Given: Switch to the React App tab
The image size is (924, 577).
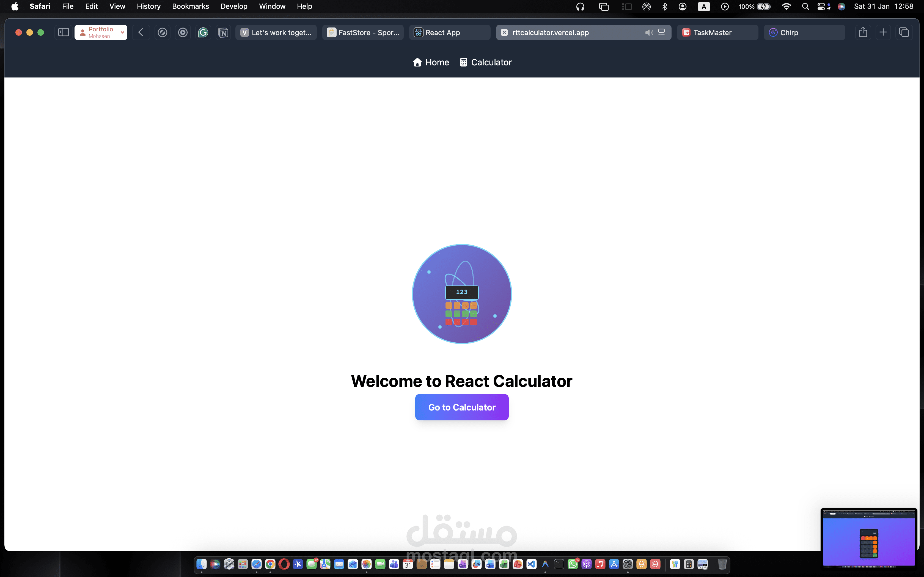Looking at the screenshot, I should (x=449, y=32).
